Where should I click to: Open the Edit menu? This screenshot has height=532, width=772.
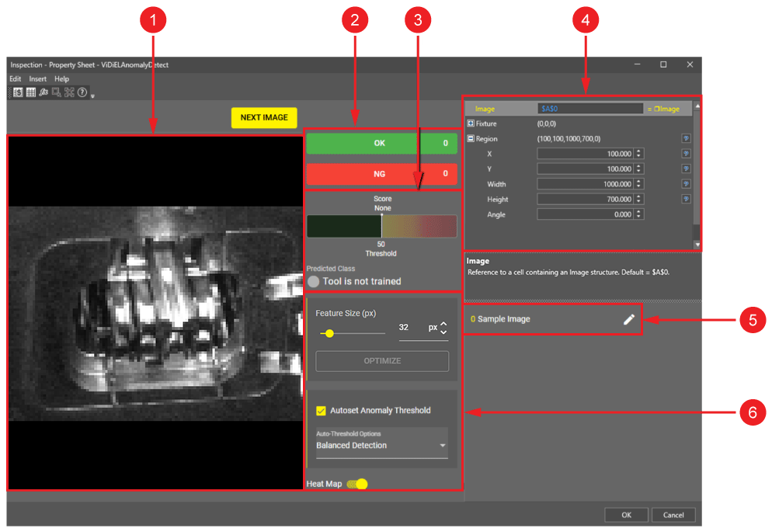16,79
